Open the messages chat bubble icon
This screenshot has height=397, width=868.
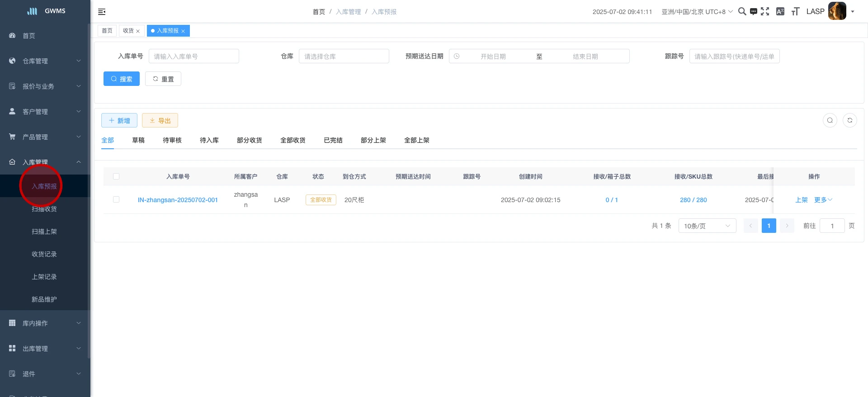point(753,12)
